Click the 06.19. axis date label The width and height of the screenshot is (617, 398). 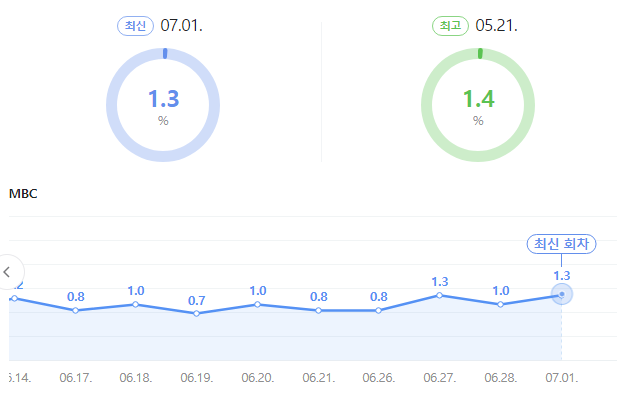(x=197, y=378)
